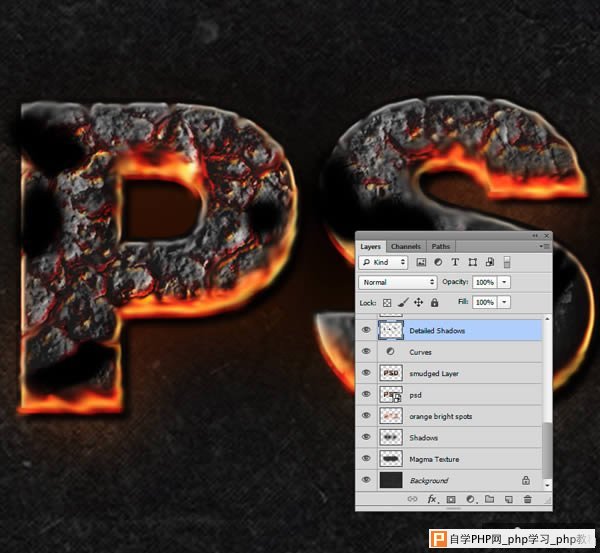Click the Shadows layer thumbnail

pyautogui.click(x=391, y=437)
